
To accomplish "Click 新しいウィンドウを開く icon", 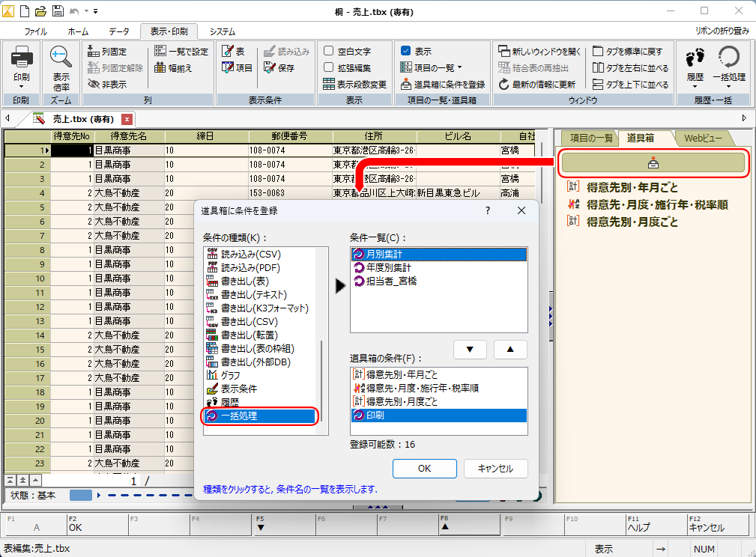I will pos(504,52).
